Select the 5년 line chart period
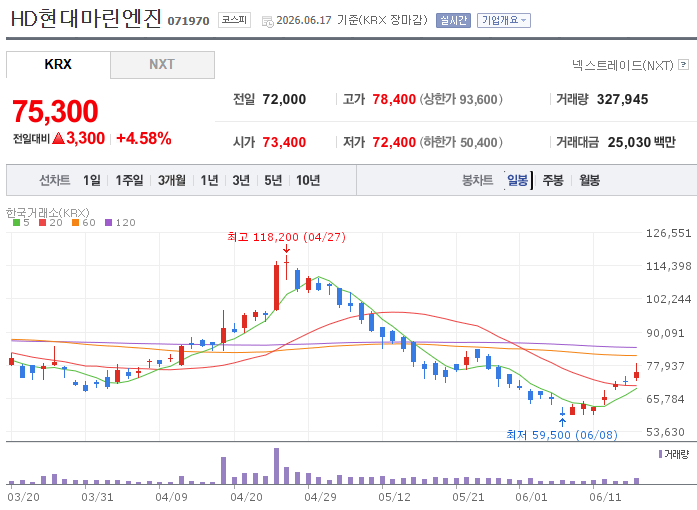This screenshot has height=510, width=697. click(273, 180)
